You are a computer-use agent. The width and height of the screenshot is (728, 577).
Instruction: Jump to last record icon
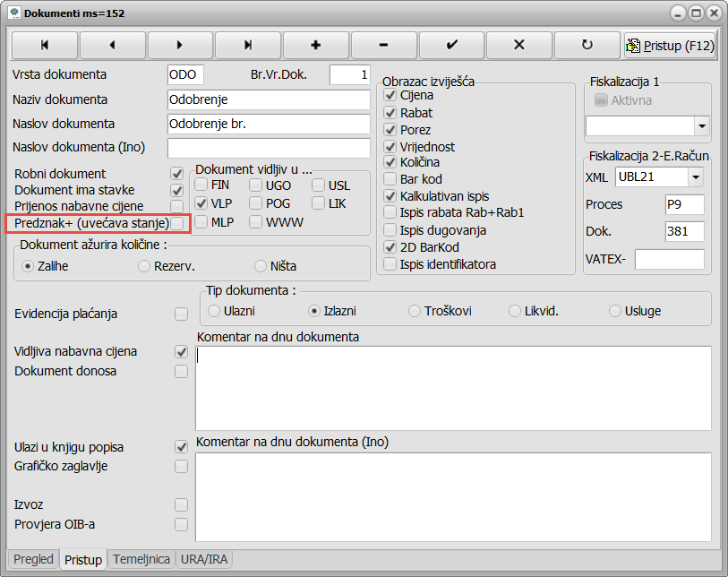(247, 44)
